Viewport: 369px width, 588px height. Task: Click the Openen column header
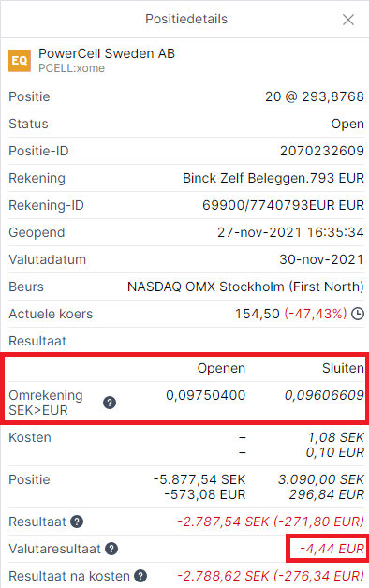pos(221,368)
